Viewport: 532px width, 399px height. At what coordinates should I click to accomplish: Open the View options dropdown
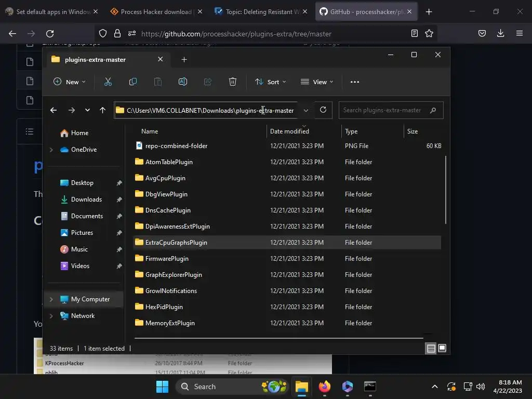(317, 82)
